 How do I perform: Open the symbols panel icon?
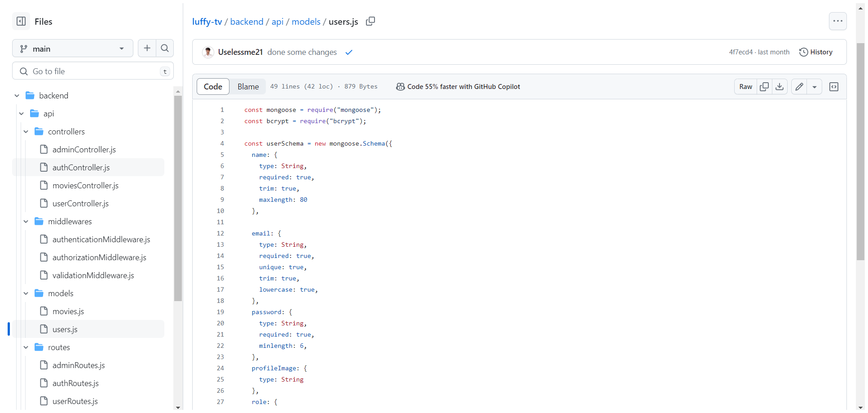(834, 87)
